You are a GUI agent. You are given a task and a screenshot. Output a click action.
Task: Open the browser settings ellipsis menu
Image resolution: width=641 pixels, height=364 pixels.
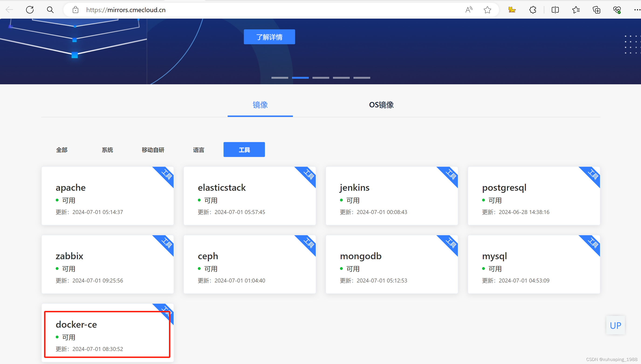point(637,10)
